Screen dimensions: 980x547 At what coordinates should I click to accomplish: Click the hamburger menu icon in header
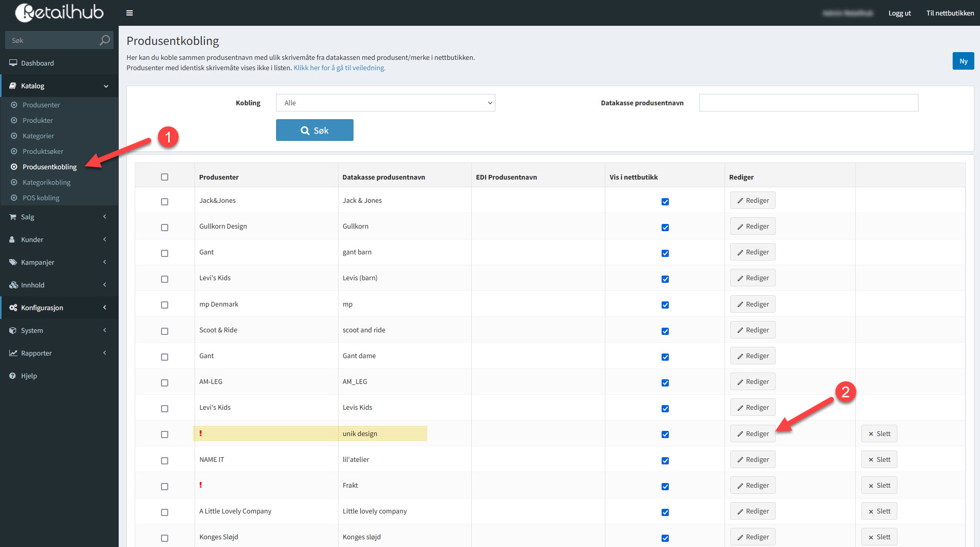pyautogui.click(x=130, y=13)
